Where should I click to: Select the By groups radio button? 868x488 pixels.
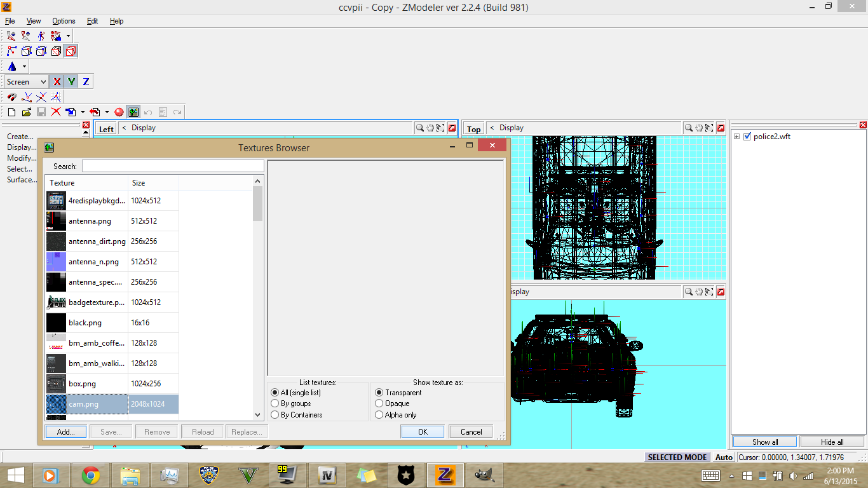tap(275, 403)
